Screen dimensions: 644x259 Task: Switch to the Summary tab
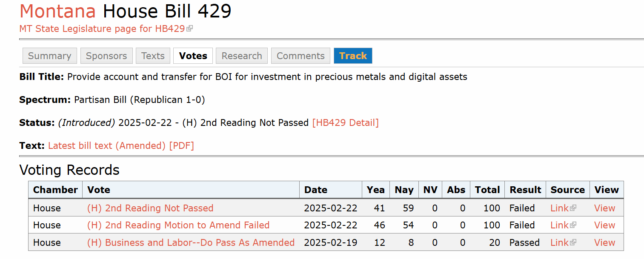pyautogui.click(x=50, y=56)
